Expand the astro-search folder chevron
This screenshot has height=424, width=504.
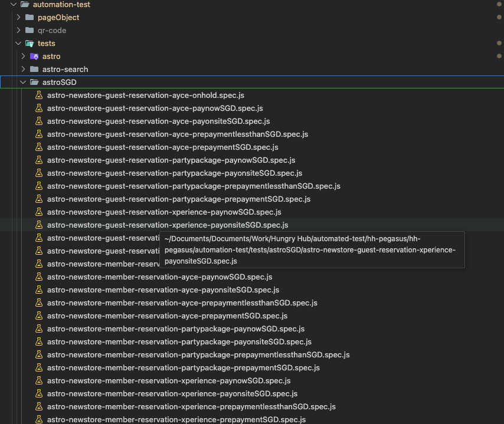(x=23, y=70)
